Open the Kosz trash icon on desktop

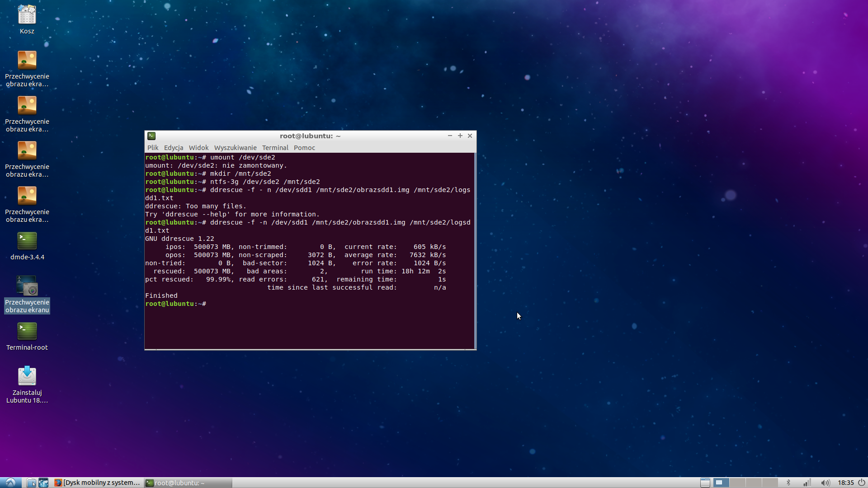click(27, 19)
